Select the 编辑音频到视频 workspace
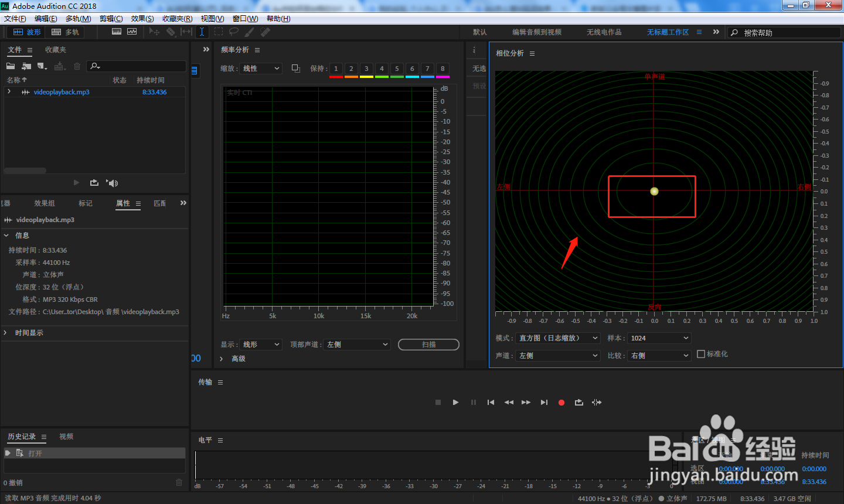The width and height of the screenshot is (844, 504). (537, 32)
